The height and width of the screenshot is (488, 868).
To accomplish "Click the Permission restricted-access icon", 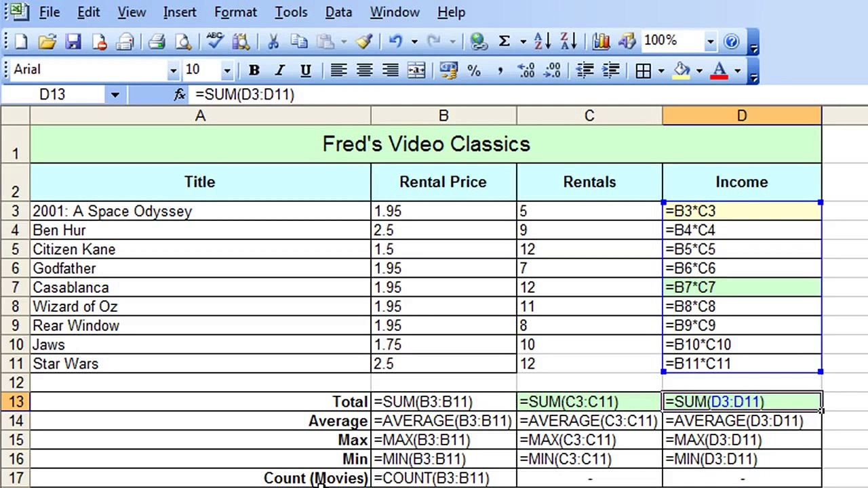I will (x=99, y=42).
